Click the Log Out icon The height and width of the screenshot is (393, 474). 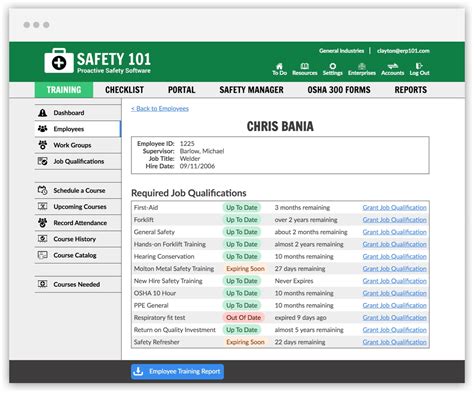point(419,66)
